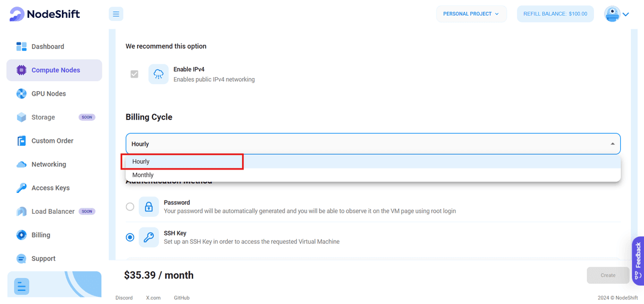Open the Feedback side tab
Screen dimensions: 644x304
638,260
